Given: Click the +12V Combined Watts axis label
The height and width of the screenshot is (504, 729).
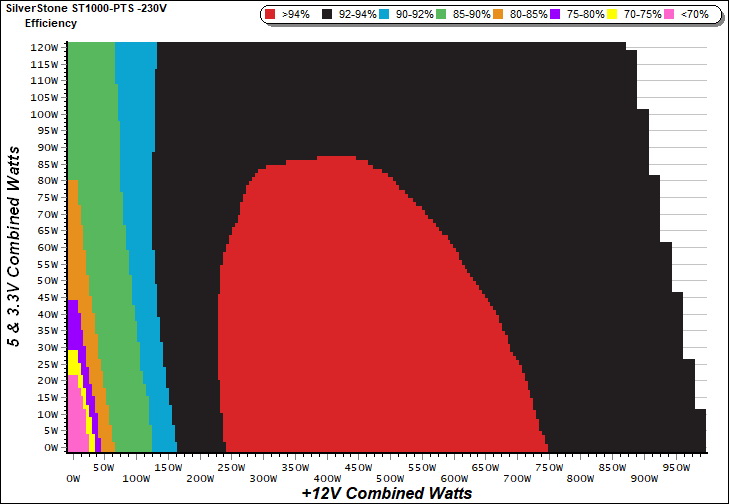Looking at the screenshot, I should click(x=386, y=493).
